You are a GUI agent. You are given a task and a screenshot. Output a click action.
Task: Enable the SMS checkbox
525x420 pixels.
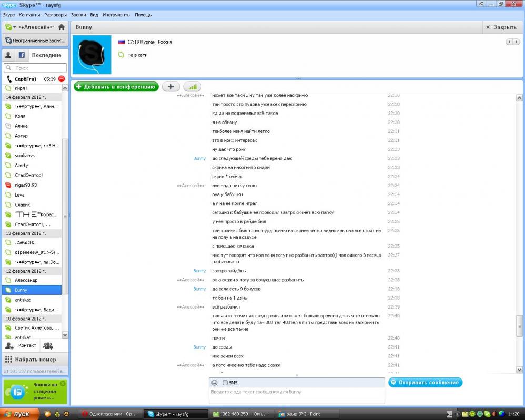tap(225, 383)
